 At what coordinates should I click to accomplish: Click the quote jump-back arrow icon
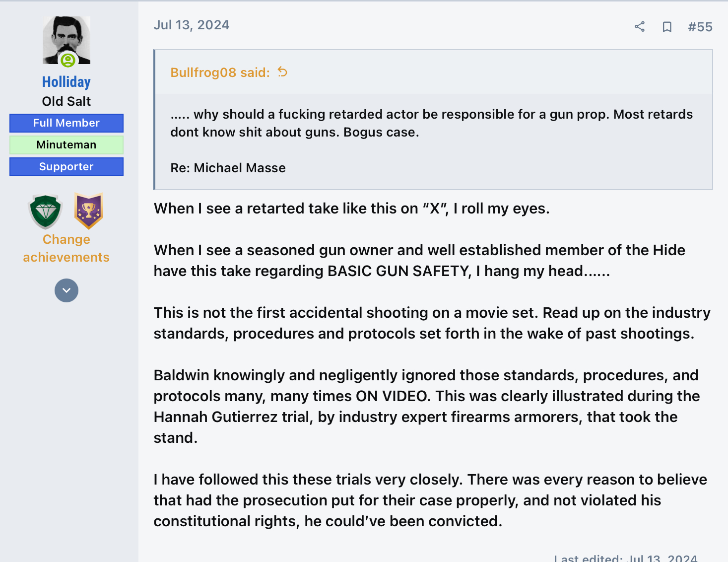282,72
